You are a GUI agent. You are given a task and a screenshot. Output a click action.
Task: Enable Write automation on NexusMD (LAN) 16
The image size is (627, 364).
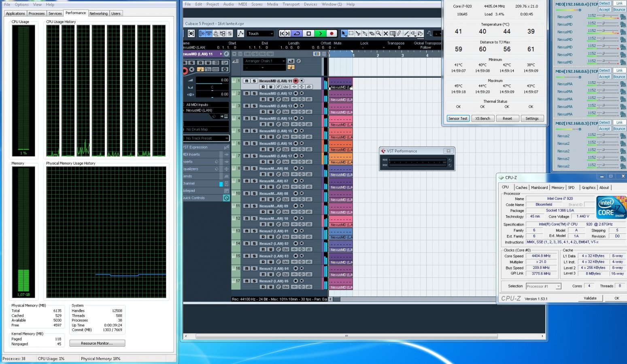pyautogui.click(x=271, y=150)
